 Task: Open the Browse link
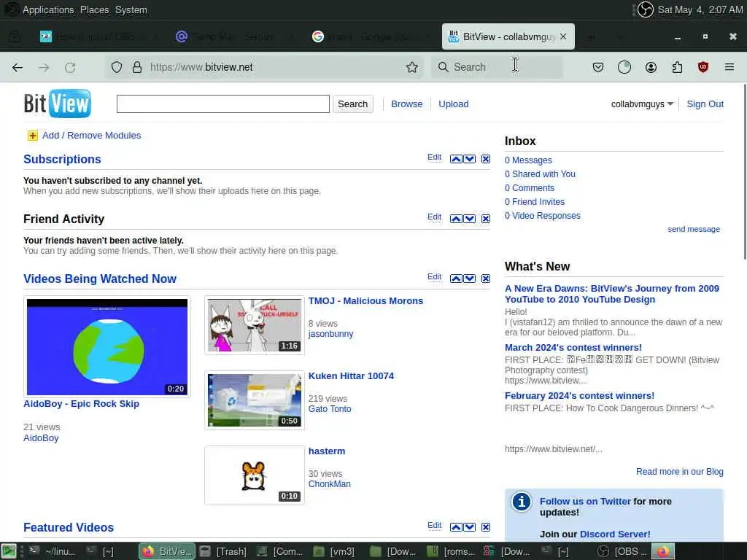point(407,104)
